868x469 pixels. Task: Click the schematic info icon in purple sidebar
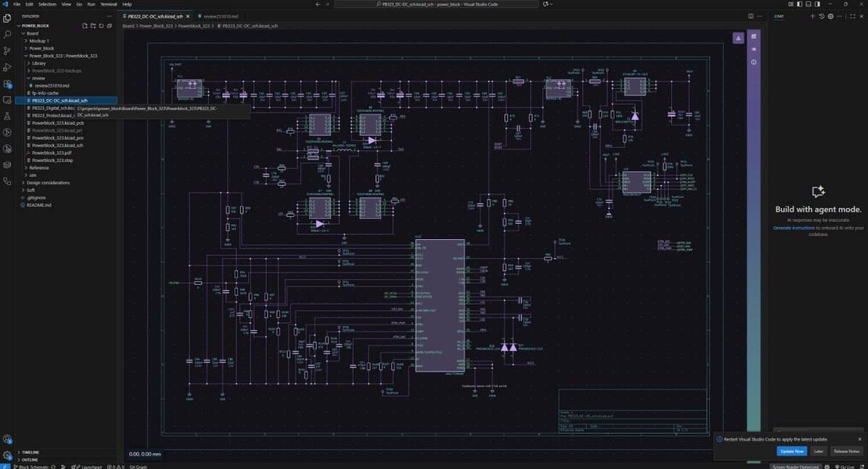(x=753, y=62)
